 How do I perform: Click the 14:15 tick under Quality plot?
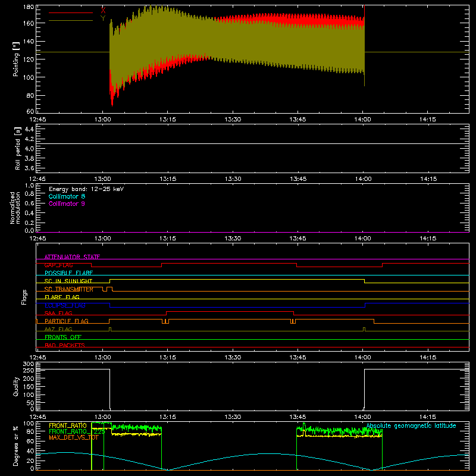click(428, 417)
